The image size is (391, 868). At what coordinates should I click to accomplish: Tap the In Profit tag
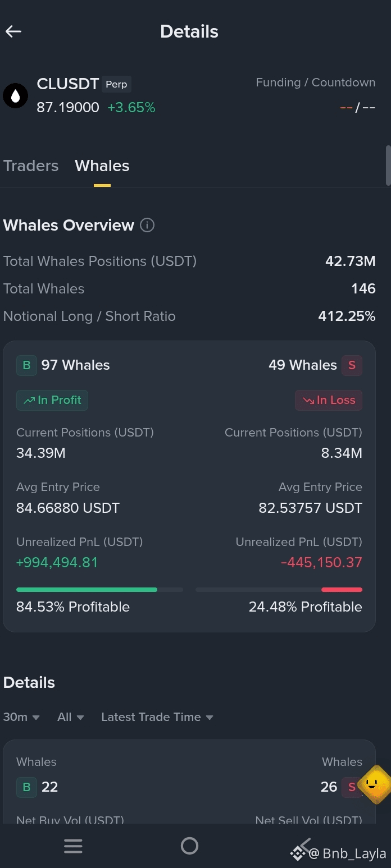click(52, 400)
